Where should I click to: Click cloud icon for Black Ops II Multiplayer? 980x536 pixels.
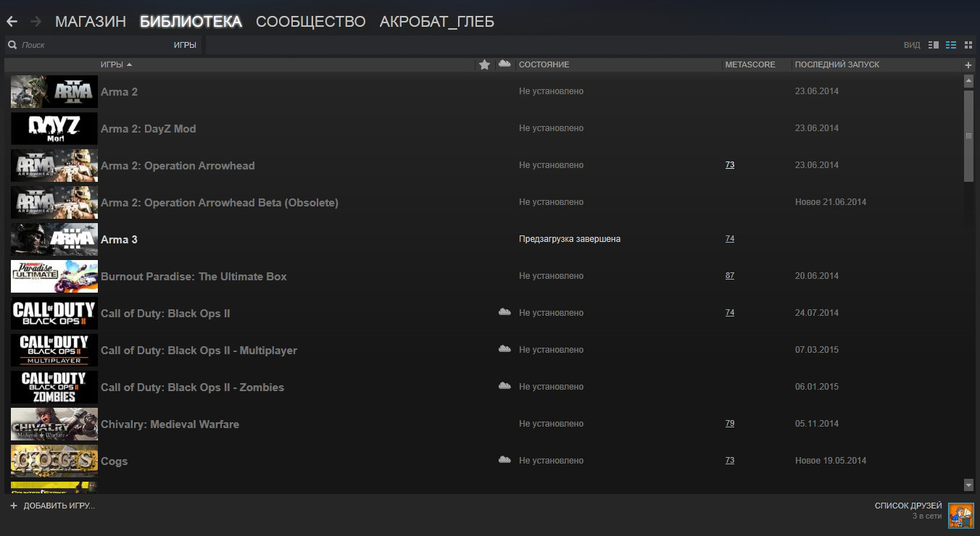[x=504, y=349]
